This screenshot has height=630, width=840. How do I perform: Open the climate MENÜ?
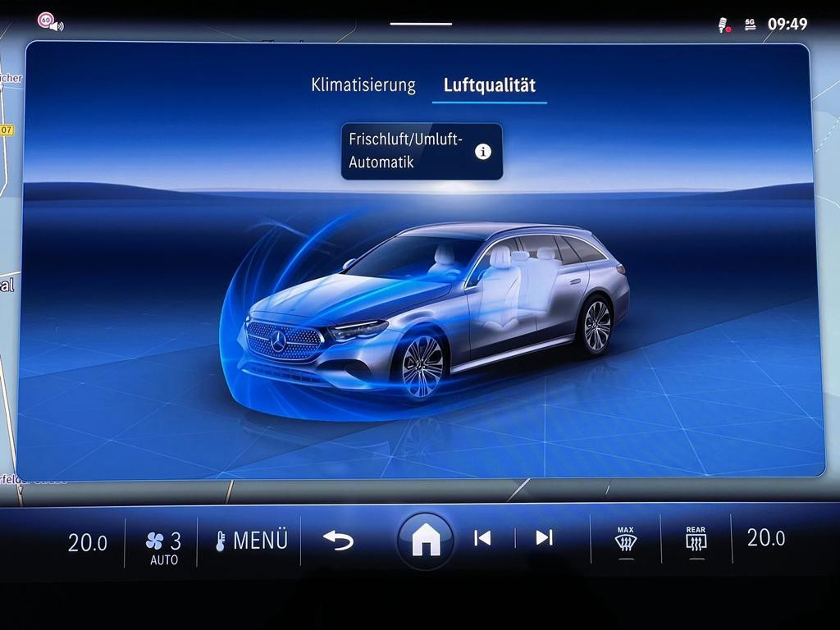coord(251,540)
